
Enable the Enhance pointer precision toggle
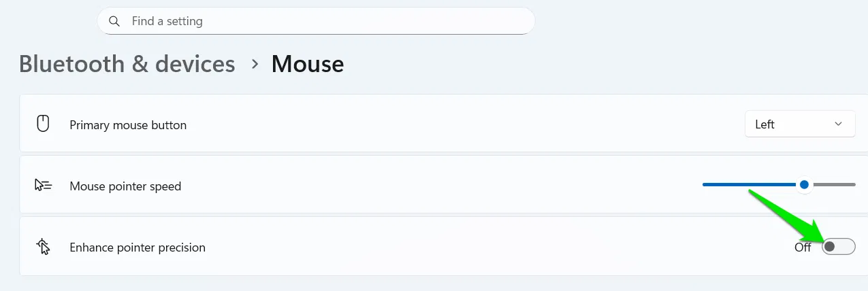(x=838, y=247)
